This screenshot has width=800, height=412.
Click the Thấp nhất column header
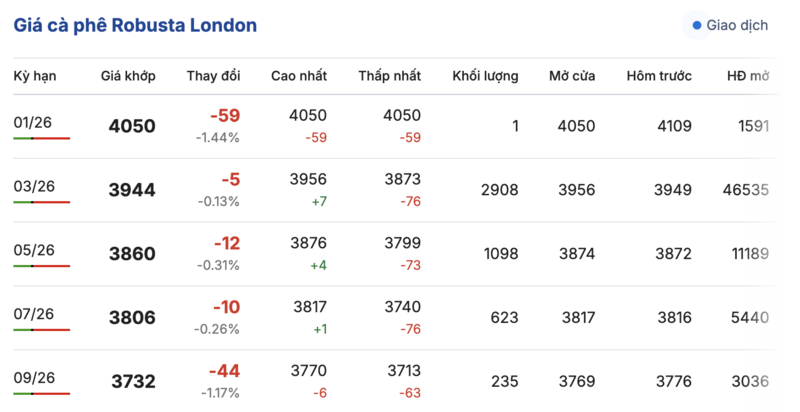389,76
